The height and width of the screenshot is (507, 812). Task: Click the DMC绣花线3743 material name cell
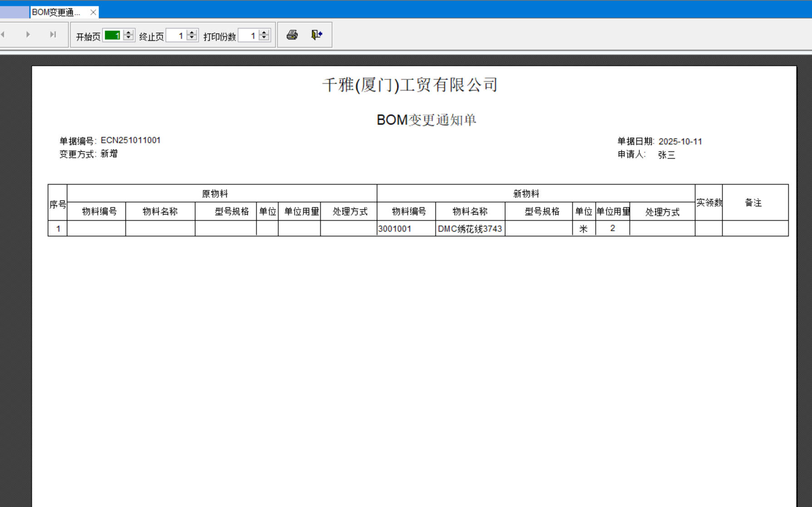pos(470,229)
